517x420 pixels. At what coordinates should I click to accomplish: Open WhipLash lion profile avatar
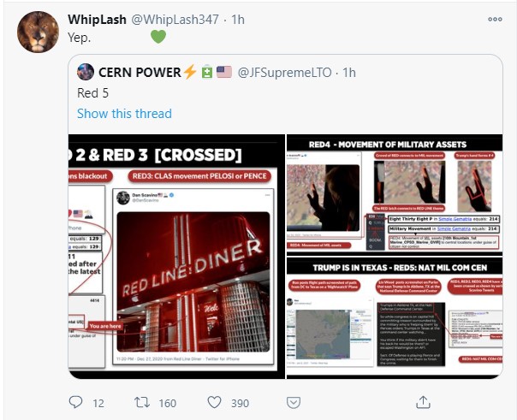[x=38, y=32]
